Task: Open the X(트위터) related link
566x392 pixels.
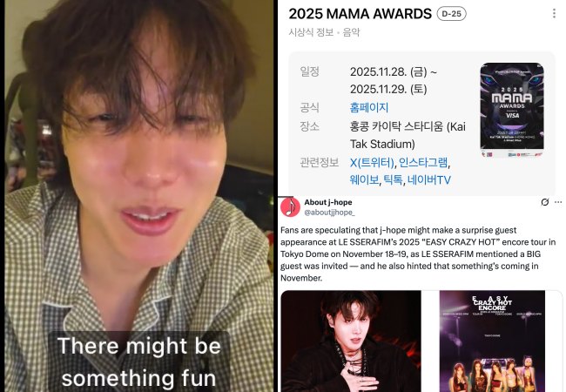Action: (372, 162)
